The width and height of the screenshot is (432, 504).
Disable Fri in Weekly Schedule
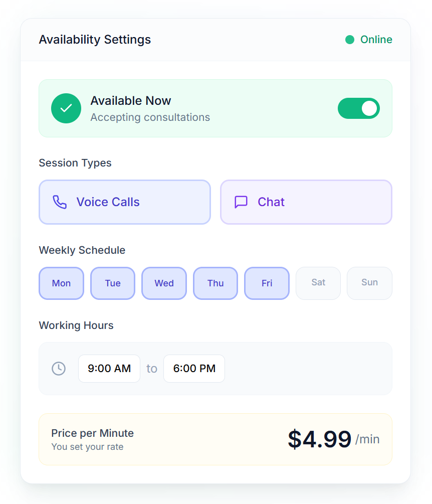[267, 283]
